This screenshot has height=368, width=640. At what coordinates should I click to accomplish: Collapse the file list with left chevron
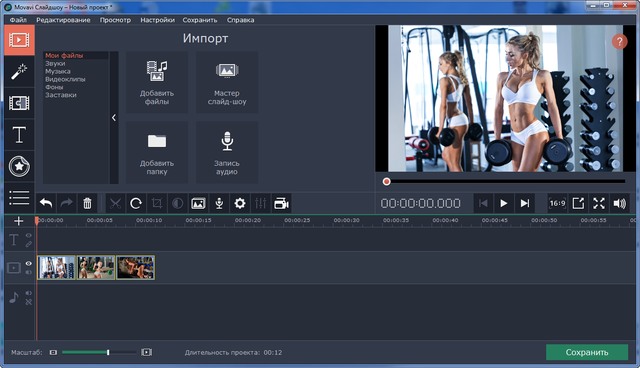tap(114, 117)
